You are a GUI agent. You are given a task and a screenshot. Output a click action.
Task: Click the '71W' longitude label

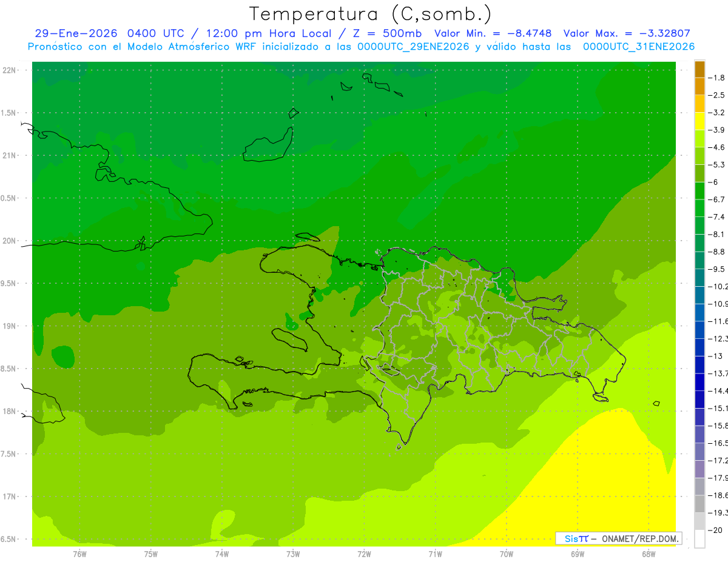[435, 554]
